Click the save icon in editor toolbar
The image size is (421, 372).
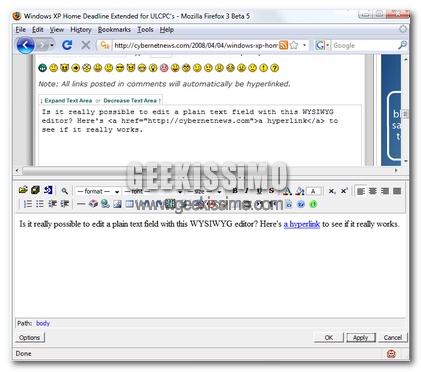coord(35,190)
